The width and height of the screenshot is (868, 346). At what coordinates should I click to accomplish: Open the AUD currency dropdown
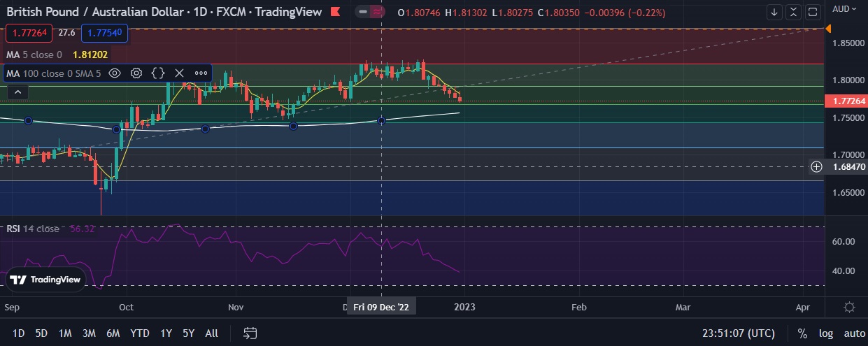[x=844, y=9]
